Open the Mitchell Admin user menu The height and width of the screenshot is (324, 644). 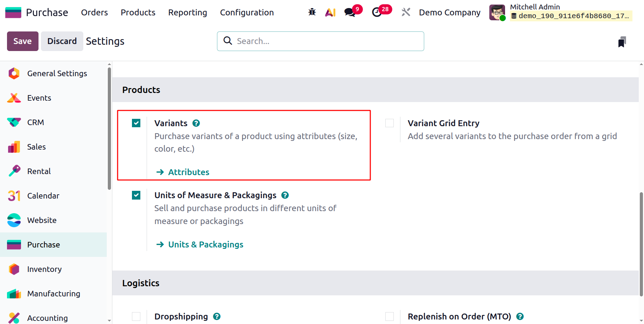[535, 7]
